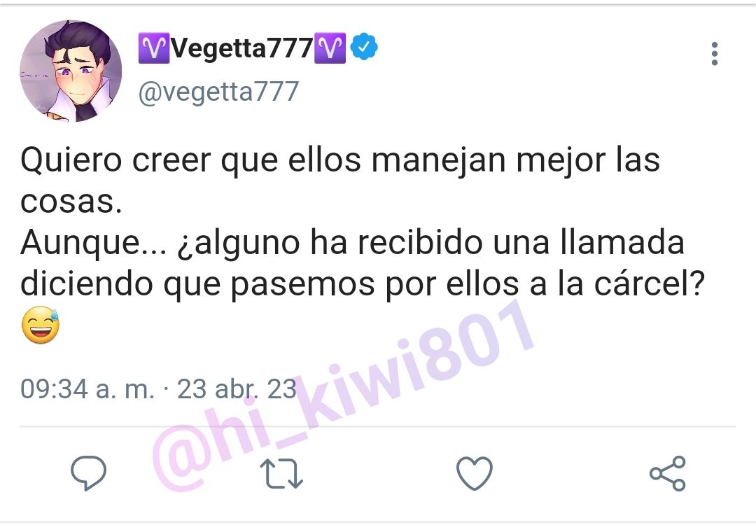This screenshot has height=532, width=756.
Task: Tap the reply speech bubble icon
Action: coord(88,472)
